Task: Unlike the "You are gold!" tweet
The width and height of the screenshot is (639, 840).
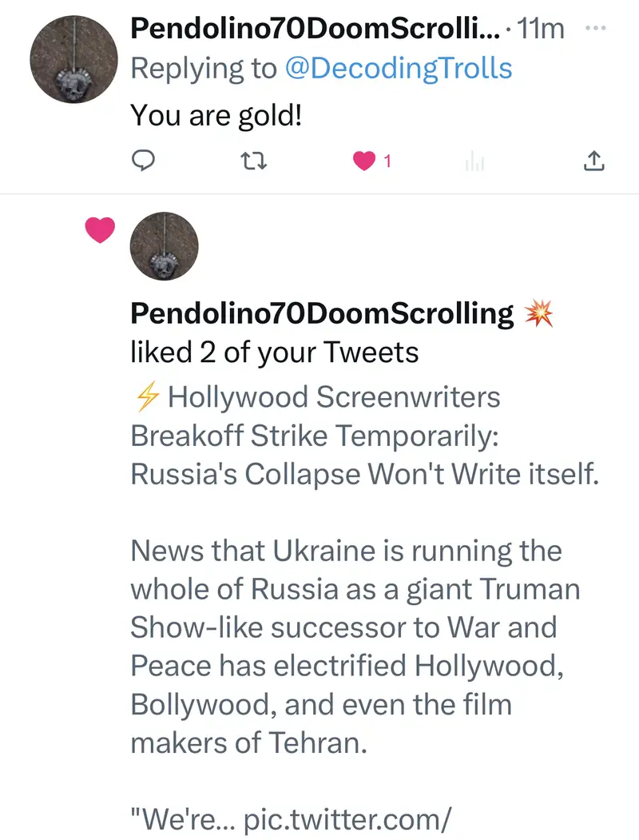Action: (364, 161)
